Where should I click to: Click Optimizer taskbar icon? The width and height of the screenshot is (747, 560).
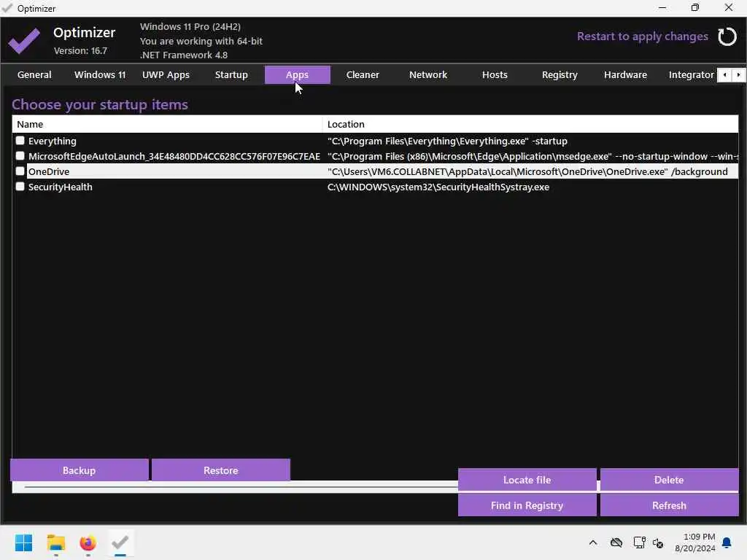click(120, 542)
